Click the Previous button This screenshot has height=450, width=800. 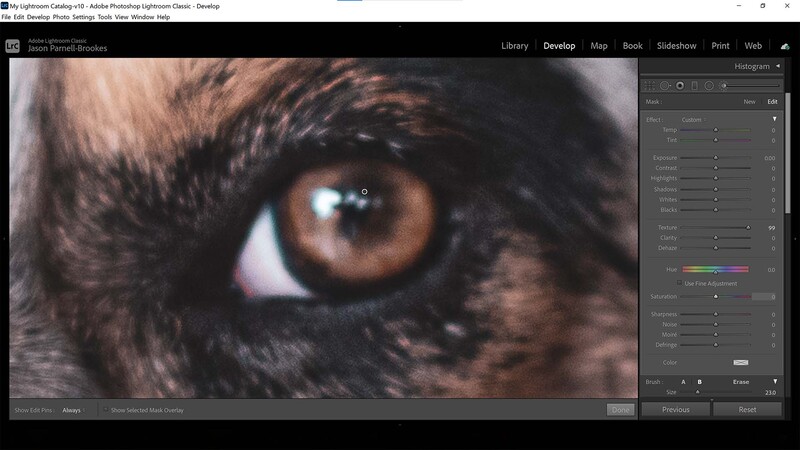tap(676, 409)
